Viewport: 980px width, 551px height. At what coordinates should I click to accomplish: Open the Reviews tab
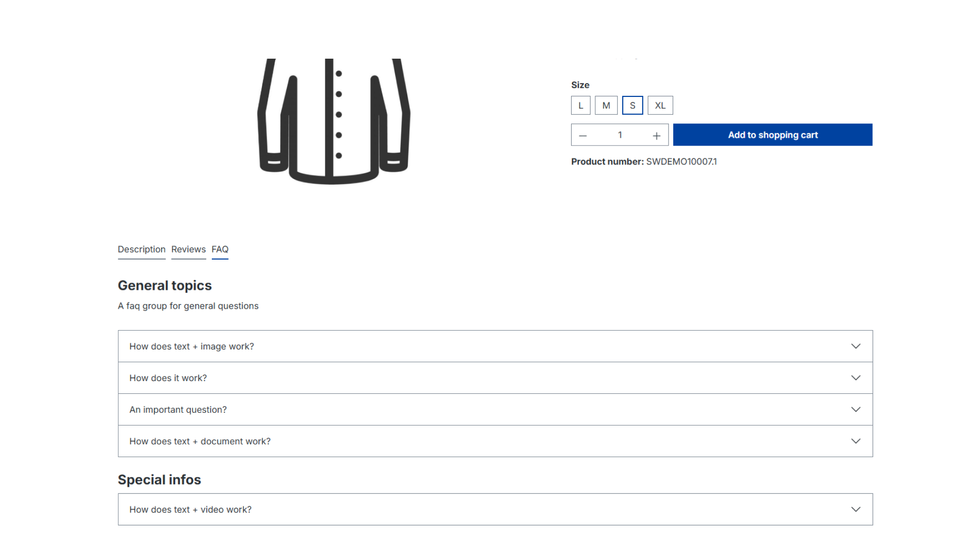click(188, 249)
